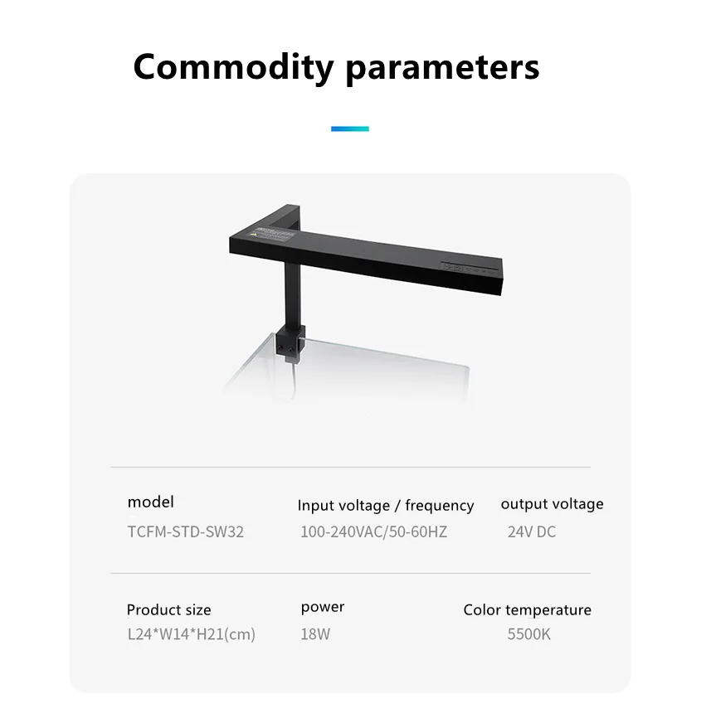Click the "power" label
711x728 pixels.
(x=322, y=607)
